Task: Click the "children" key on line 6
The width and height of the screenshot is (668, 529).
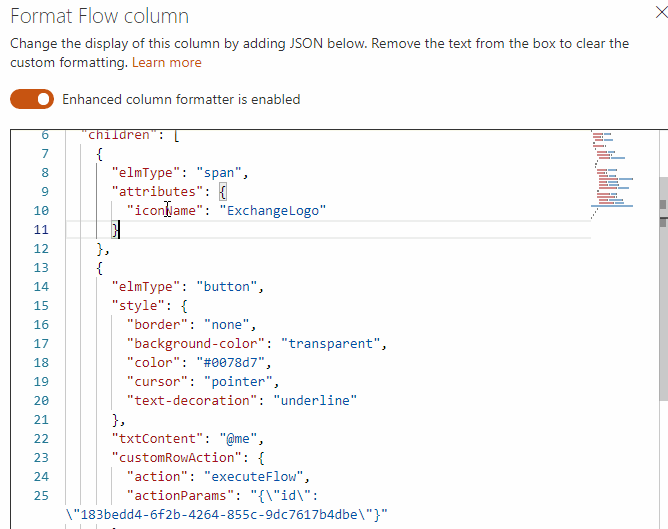Action: tap(118, 135)
